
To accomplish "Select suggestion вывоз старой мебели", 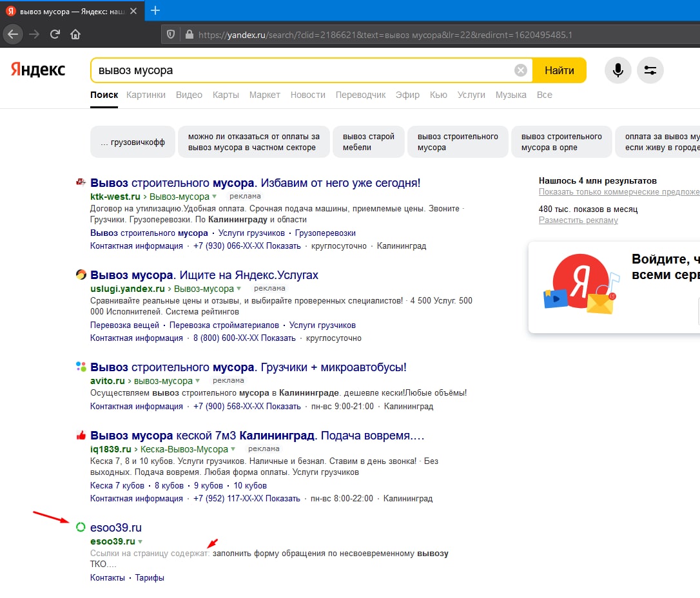I will click(369, 142).
